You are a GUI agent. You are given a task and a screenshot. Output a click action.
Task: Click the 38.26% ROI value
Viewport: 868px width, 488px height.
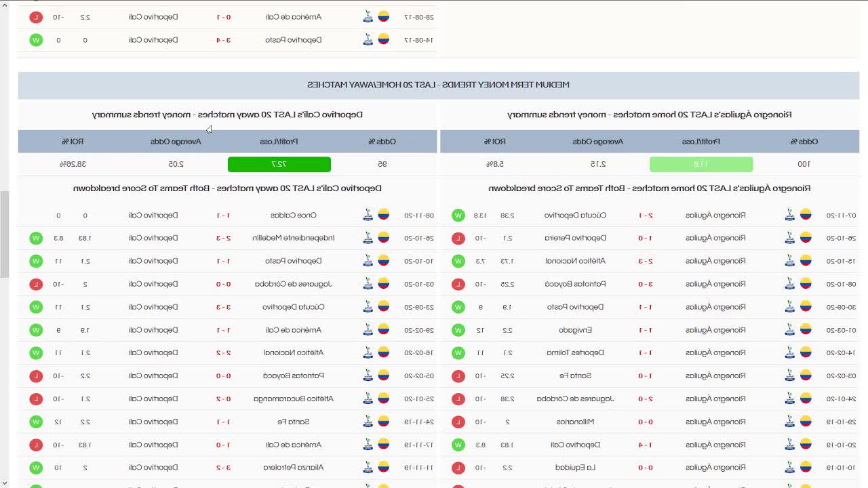tap(73, 164)
